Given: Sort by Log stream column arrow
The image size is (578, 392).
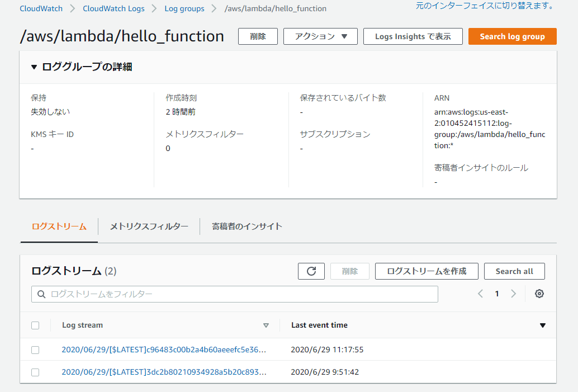Looking at the screenshot, I should point(266,325).
